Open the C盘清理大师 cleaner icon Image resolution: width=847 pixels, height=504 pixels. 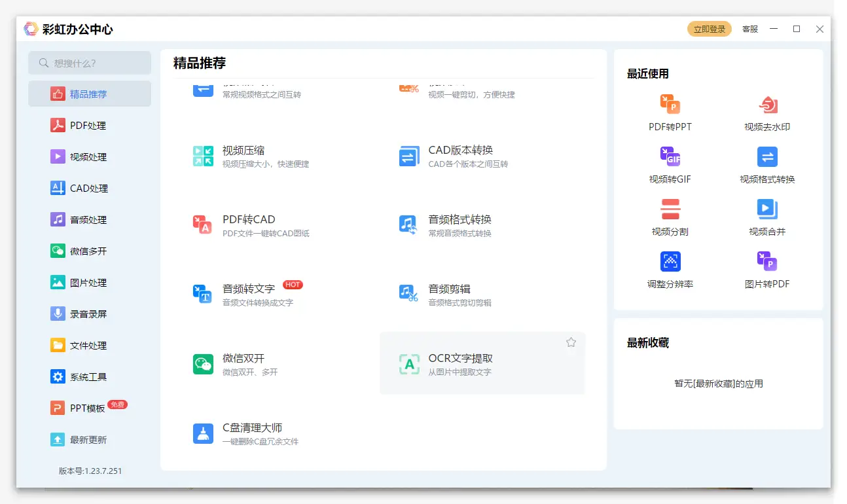pyautogui.click(x=203, y=433)
